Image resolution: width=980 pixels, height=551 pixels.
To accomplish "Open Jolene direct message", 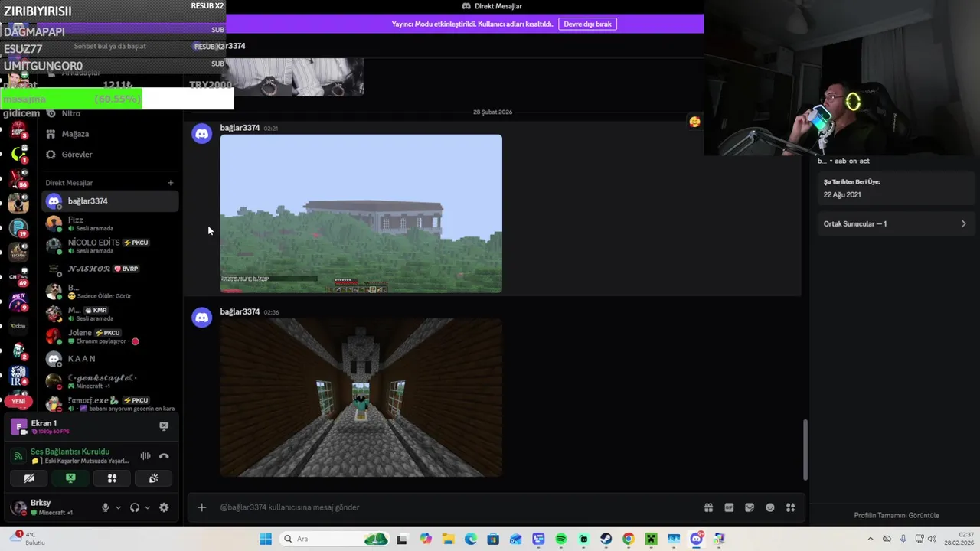I will pos(109,336).
